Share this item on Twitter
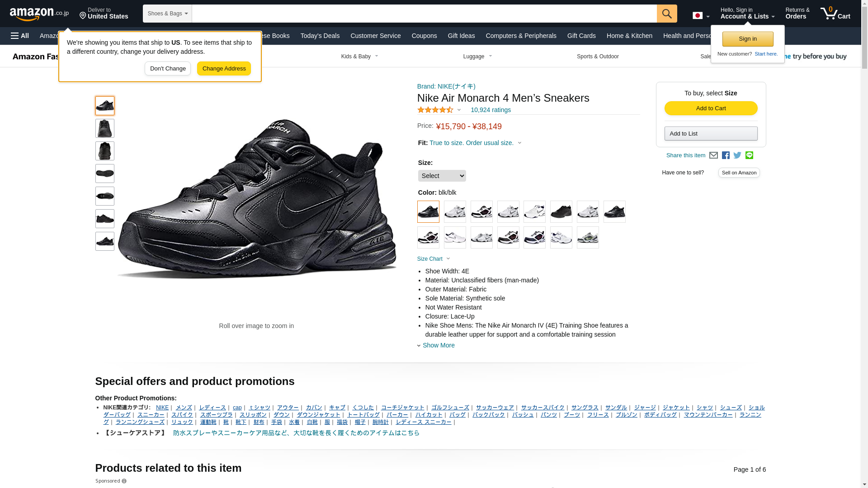Screen dimensions: 868x488 click(x=737, y=155)
